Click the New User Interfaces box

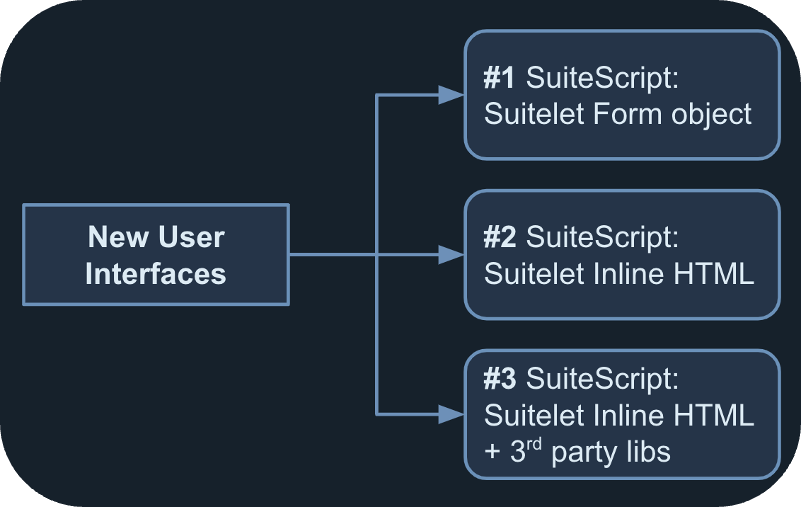coord(155,254)
